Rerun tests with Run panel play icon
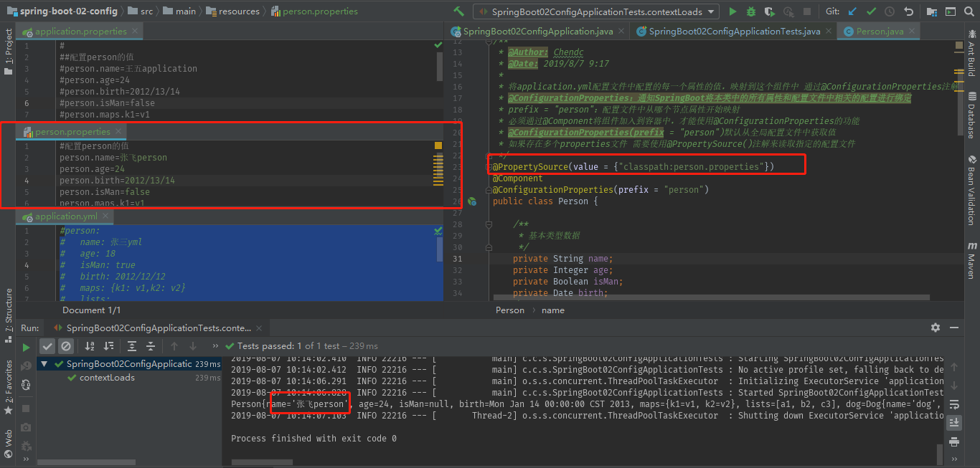The height and width of the screenshot is (468, 980). point(26,347)
